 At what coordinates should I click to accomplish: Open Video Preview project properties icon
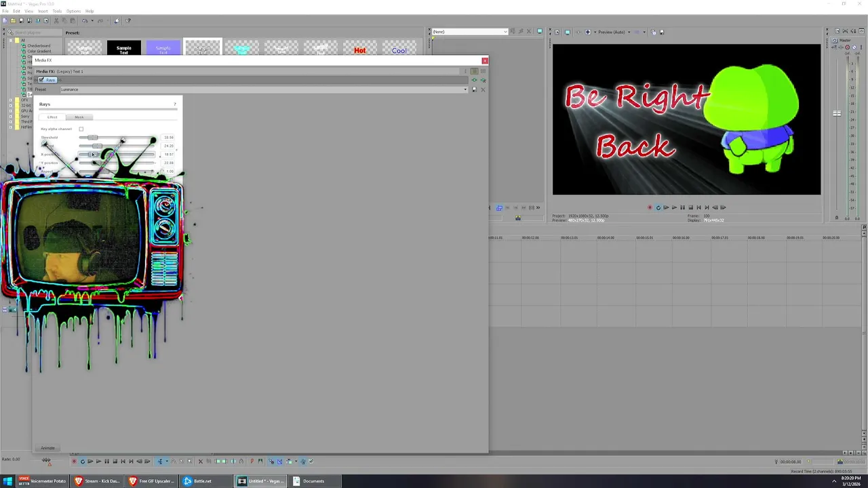557,32
